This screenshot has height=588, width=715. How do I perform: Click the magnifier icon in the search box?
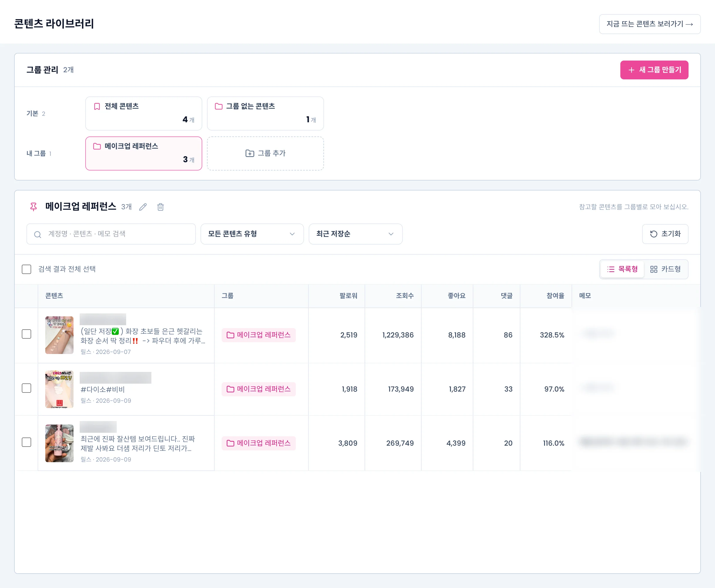(x=38, y=234)
